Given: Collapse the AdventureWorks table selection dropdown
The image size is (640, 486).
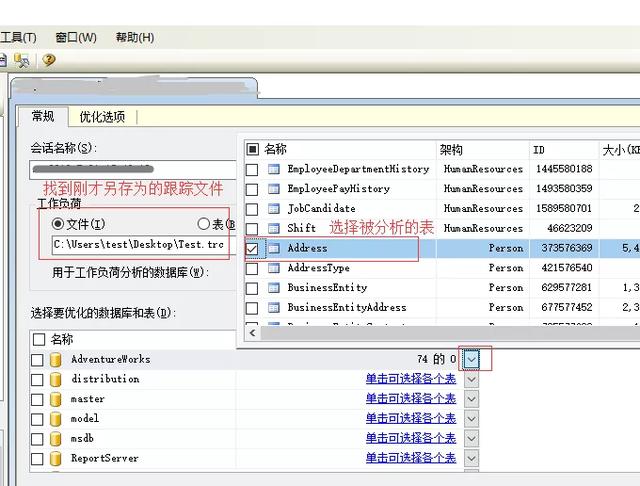Looking at the screenshot, I should pyautogui.click(x=471, y=360).
